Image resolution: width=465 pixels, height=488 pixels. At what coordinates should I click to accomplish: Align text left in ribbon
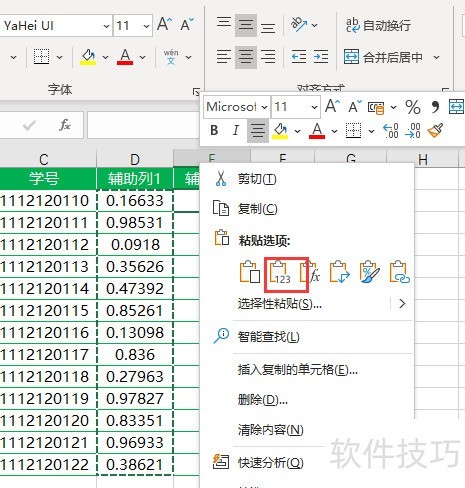(224, 57)
